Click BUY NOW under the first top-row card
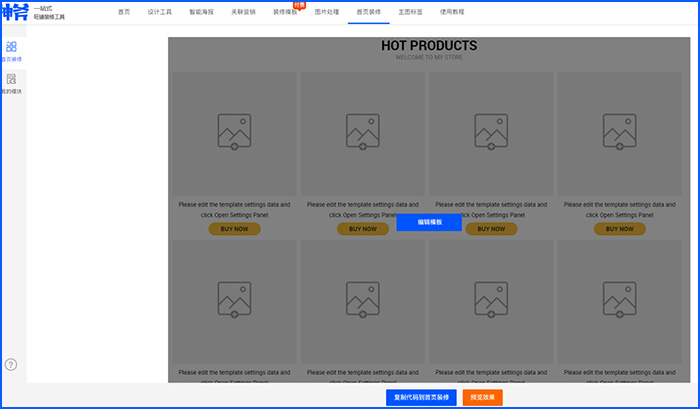Viewport: 700px width, 409px height. coord(234,229)
